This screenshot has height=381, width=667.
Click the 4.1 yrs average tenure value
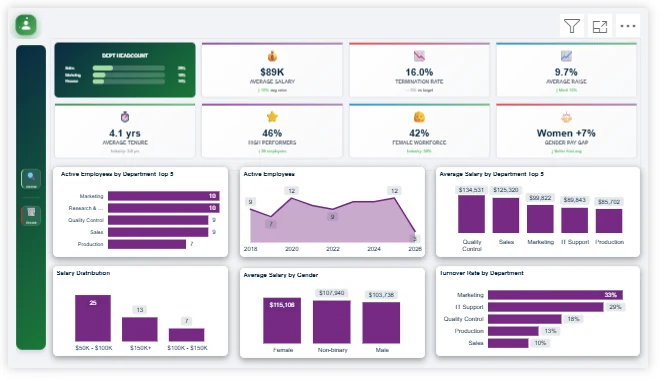click(x=125, y=133)
